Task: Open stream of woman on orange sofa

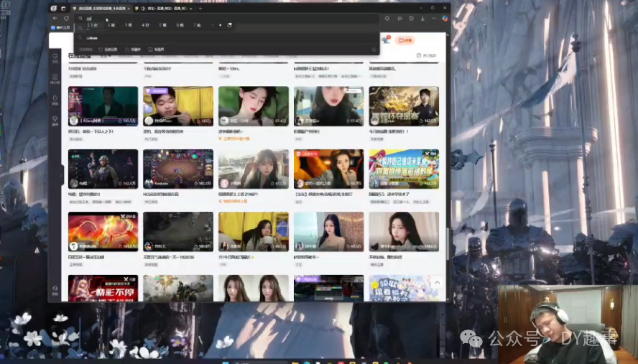Action: 329,169
